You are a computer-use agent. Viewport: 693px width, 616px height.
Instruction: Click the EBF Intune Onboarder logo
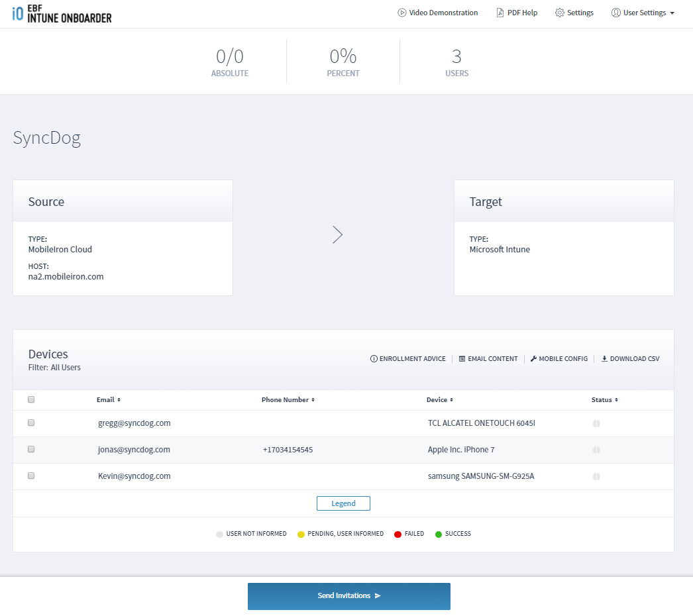pos(62,14)
